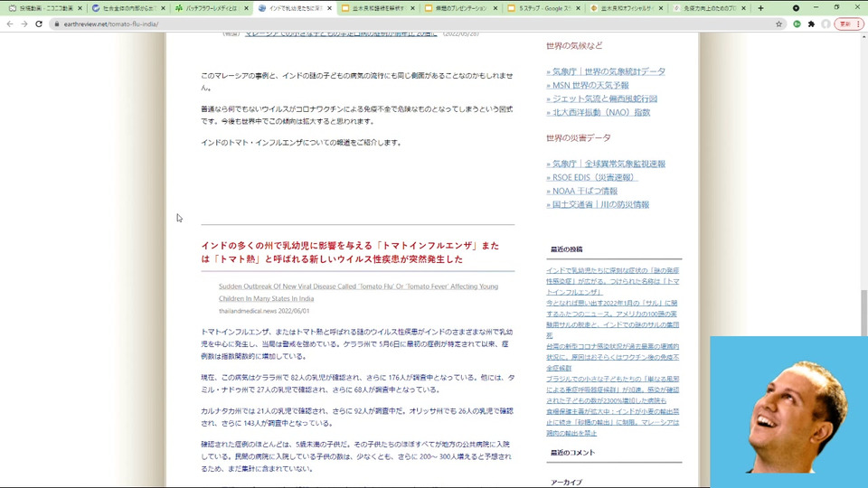
Task: Close the active インドで乳幼児たちに tab
Action: click(329, 8)
